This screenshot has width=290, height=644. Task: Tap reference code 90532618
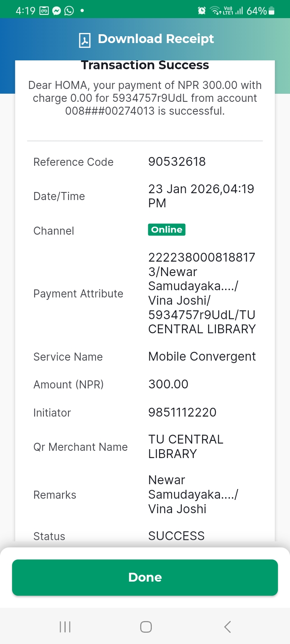(x=177, y=162)
